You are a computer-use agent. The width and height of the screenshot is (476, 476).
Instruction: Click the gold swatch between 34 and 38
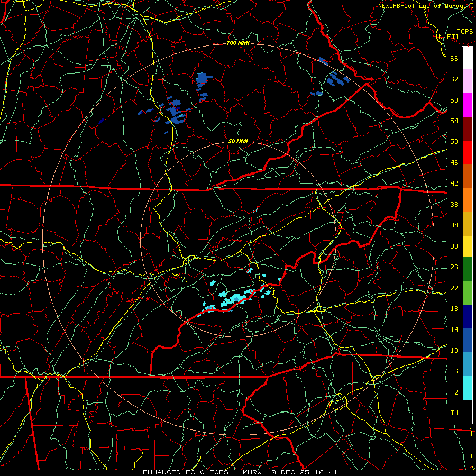tap(467, 224)
